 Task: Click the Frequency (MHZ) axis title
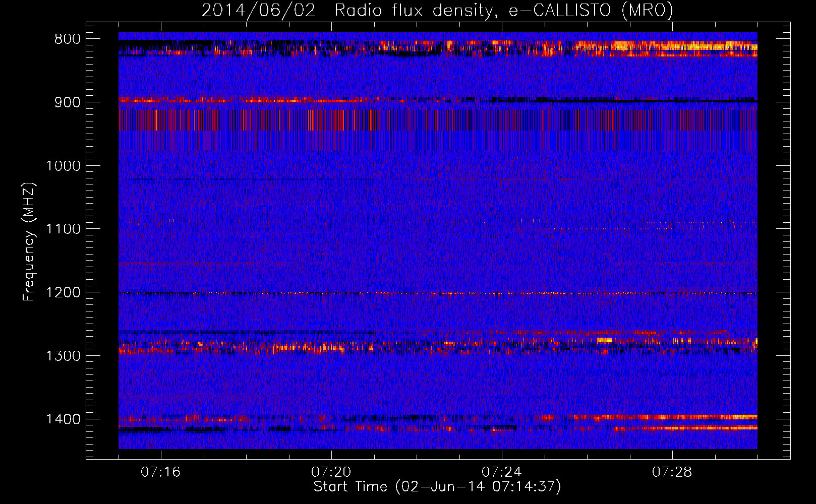(x=29, y=242)
